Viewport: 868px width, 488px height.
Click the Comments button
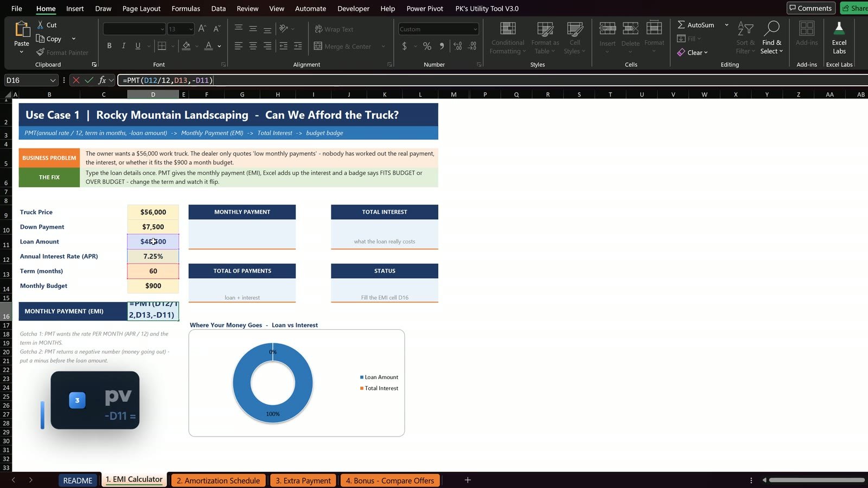click(x=810, y=8)
